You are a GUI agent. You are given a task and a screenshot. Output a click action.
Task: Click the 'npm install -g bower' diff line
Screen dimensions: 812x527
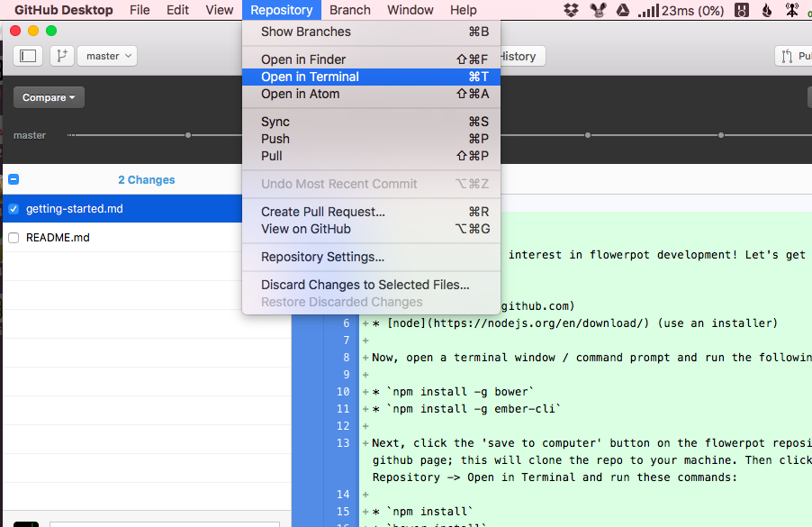click(x=453, y=392)
